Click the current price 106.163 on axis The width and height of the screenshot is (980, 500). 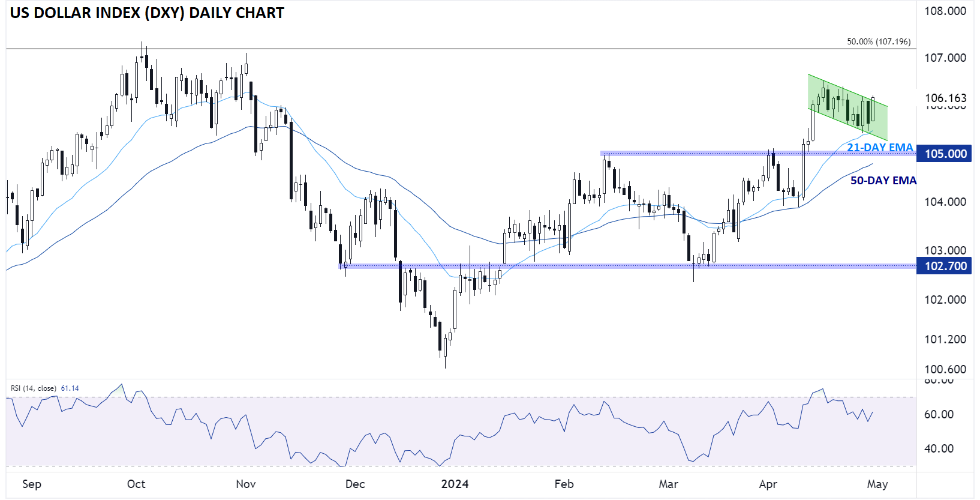point(946,98)
